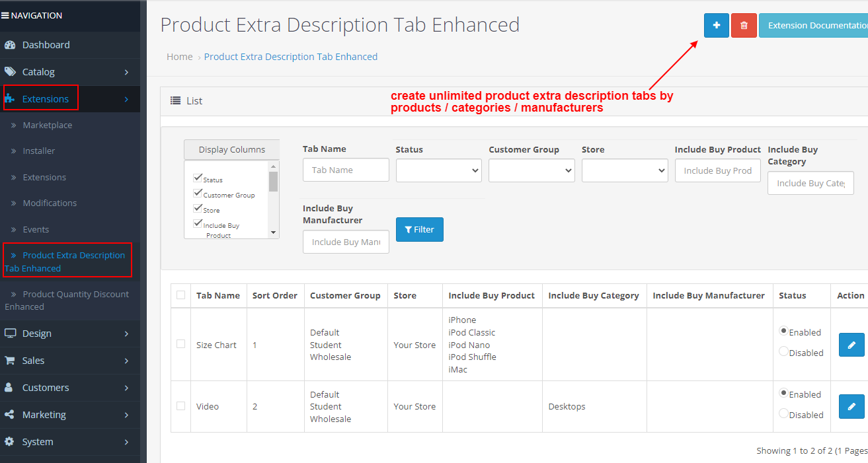Click the red Delete trash icon
868x463 pixels.
point(744,25)
